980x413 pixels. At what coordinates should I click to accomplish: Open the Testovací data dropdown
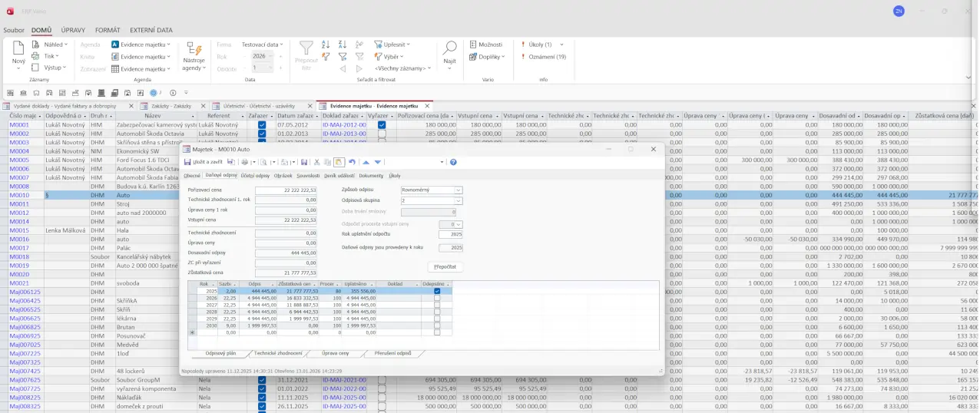(x=263, y=45)
